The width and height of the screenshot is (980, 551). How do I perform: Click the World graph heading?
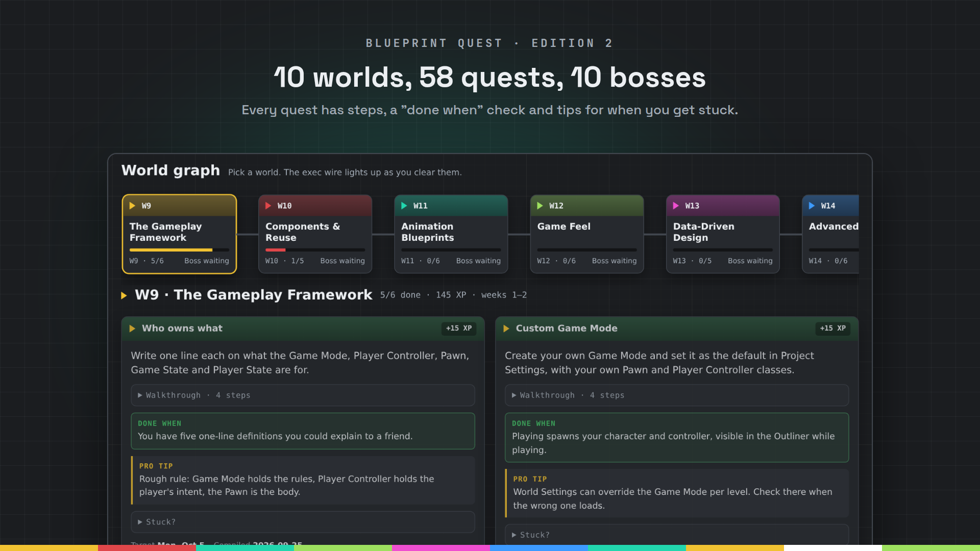pos(170,170)
